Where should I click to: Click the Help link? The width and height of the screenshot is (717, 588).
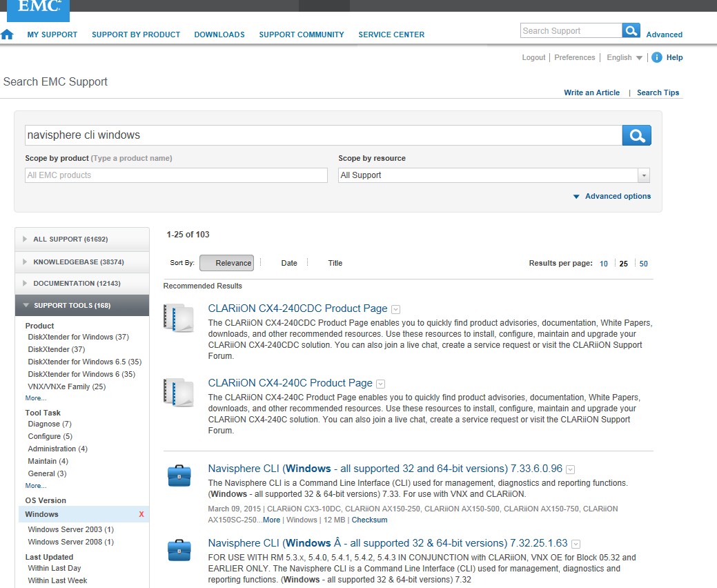coord(674,57)
